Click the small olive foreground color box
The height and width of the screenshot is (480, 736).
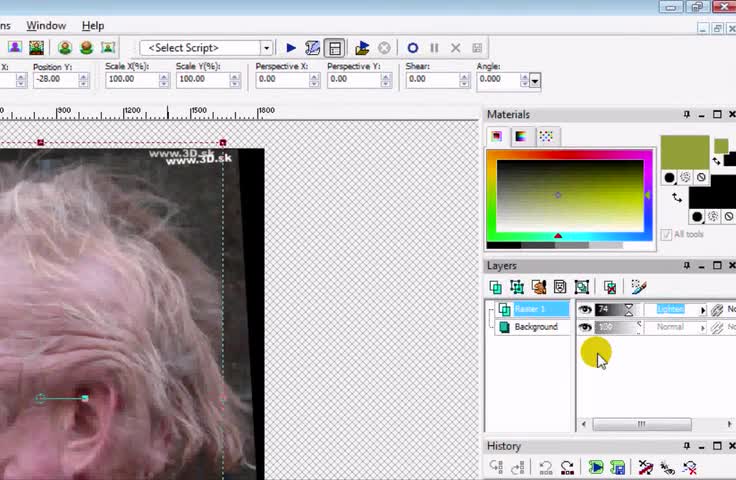(x=721, y=145)
